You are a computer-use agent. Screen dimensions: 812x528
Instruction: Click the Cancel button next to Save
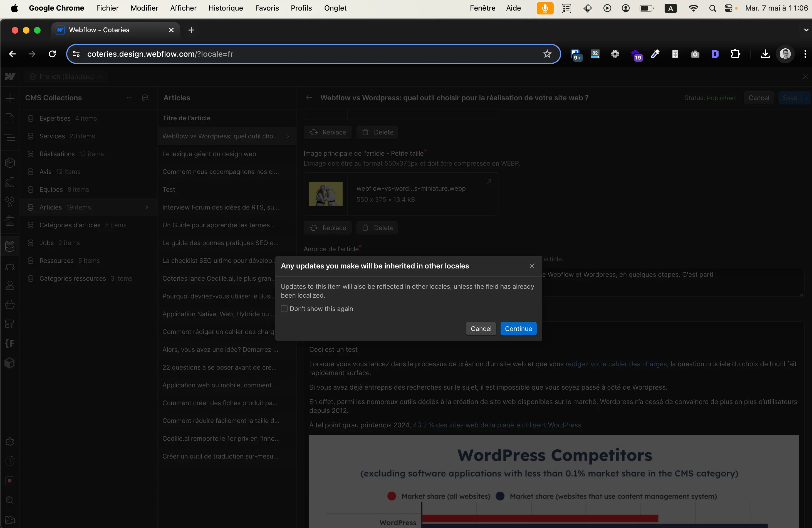click(x=758, y=98)
